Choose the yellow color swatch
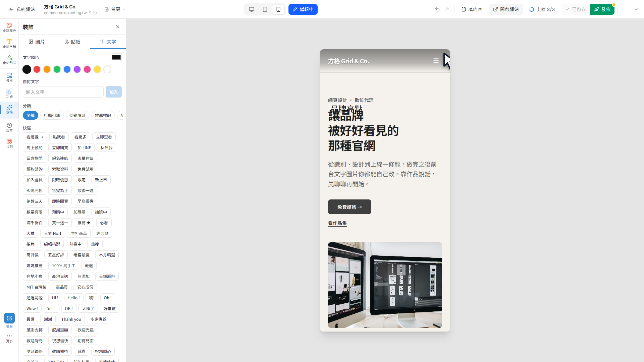Screen dimensions: 644x362 97,69
